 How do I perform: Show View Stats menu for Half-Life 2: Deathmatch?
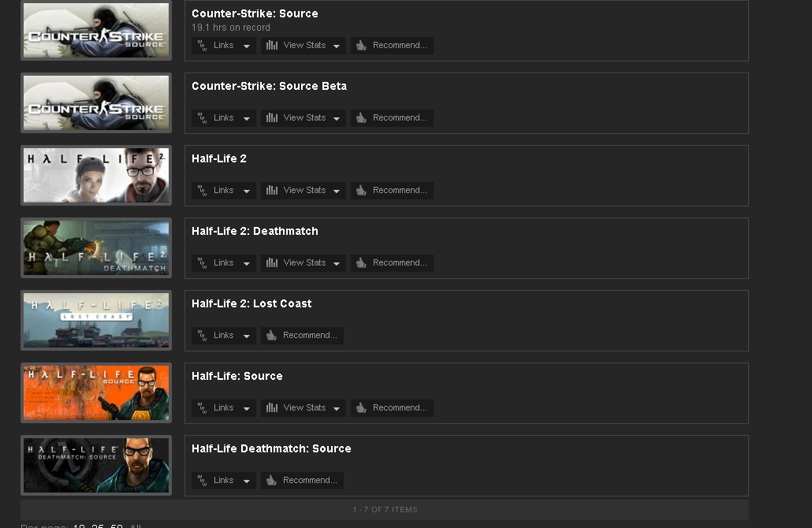304,263
